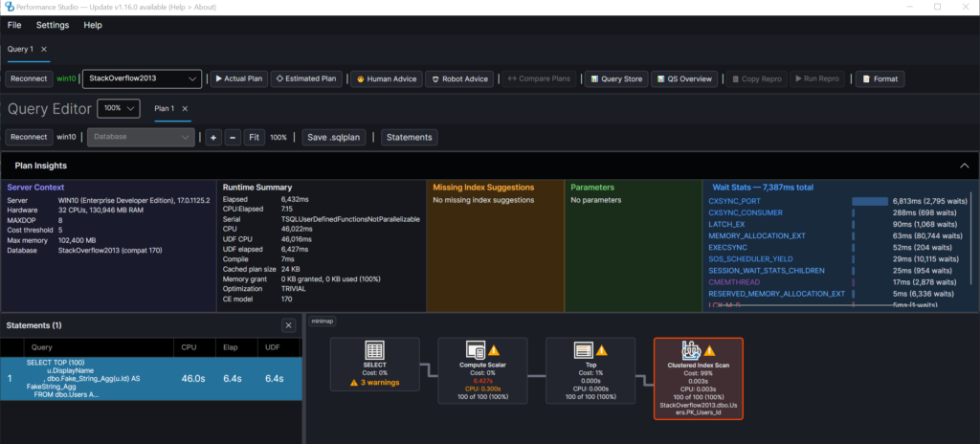
Task: Click the CXSYNC_PORT wait duration bar
Action: click(x=869, y=201)
